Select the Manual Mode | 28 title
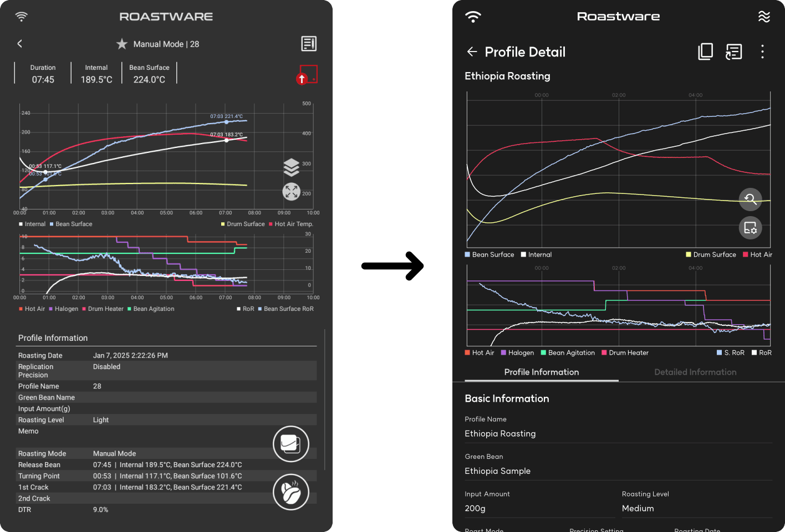This screenshot has height=532, width=785. pyautogui.click(x=166, y=44)
